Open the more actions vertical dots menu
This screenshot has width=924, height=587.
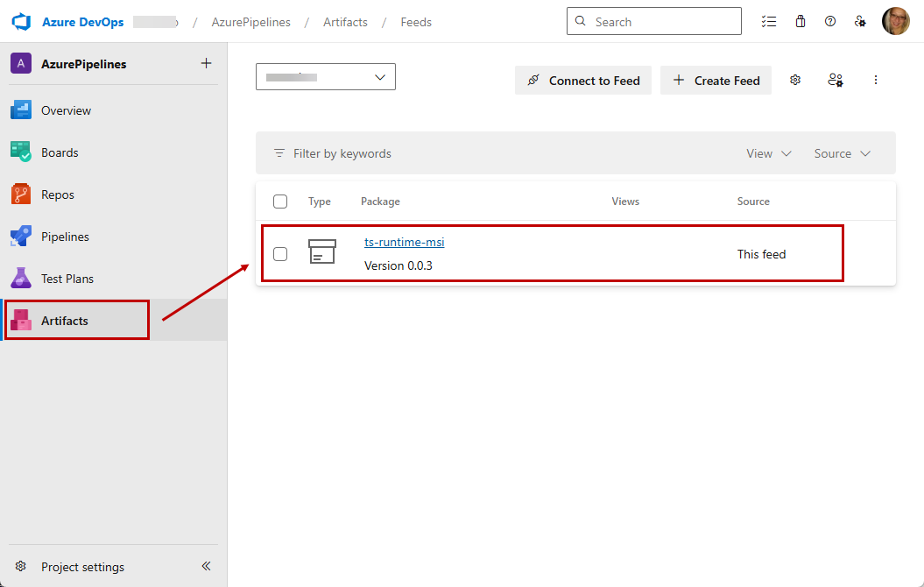875,80
